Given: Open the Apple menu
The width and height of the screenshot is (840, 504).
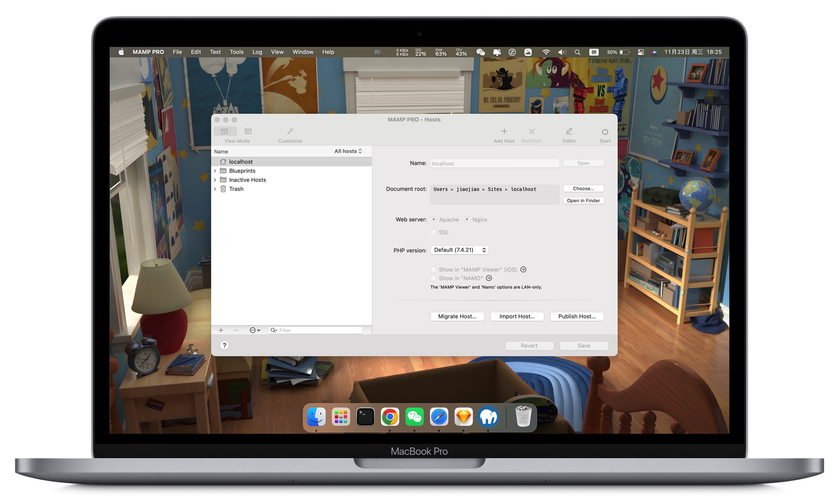Looking at the screenshot, I should click(x=121, y=52).
